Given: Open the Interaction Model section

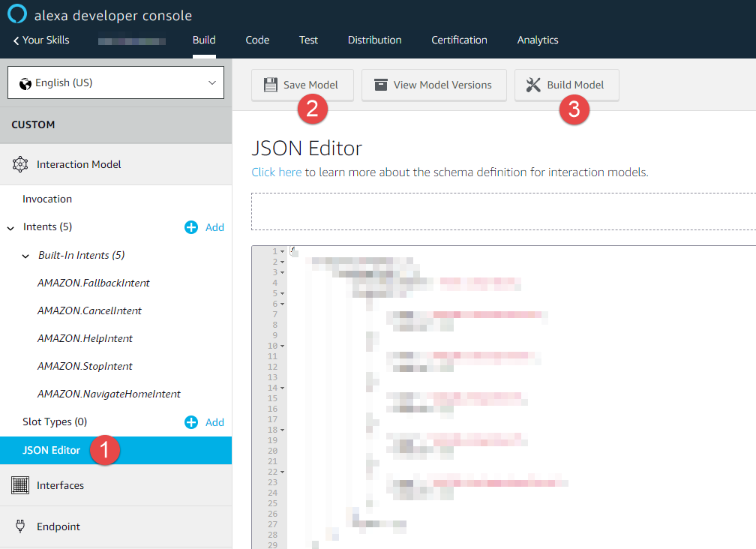Looking at the screenshot, I should [x=115, y=164].
